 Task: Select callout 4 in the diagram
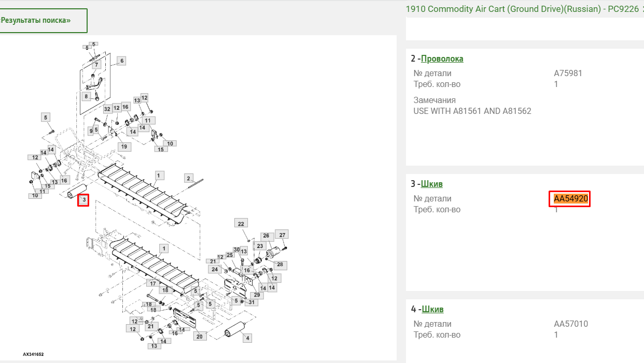point(247,338)
